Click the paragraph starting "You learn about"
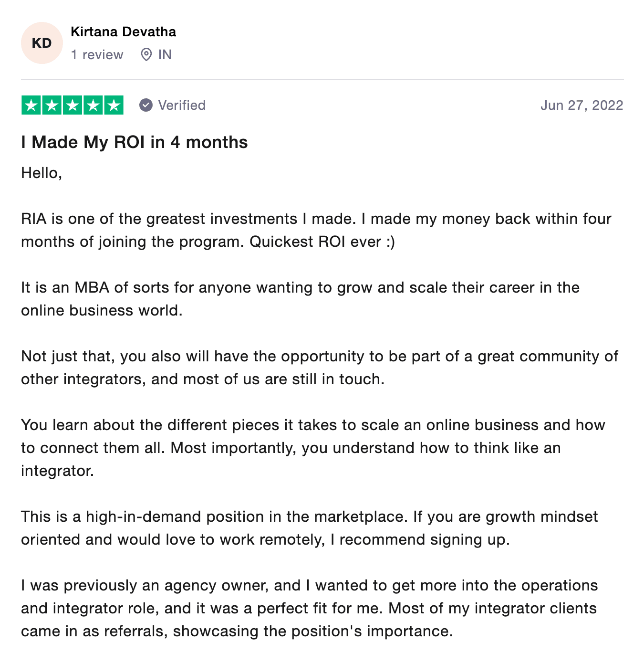644x653 pixels. point(313,448)
